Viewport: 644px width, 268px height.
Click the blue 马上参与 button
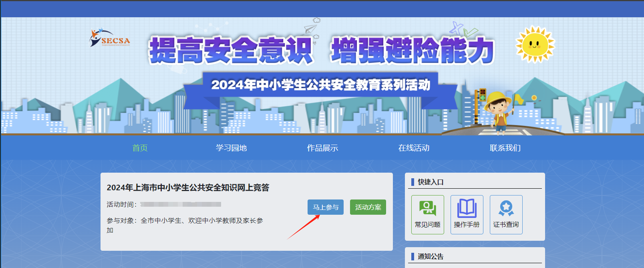coord(326,207)
